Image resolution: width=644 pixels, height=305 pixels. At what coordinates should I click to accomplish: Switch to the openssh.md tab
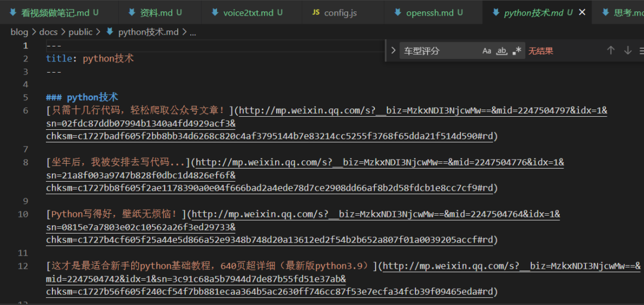(434, 13)
